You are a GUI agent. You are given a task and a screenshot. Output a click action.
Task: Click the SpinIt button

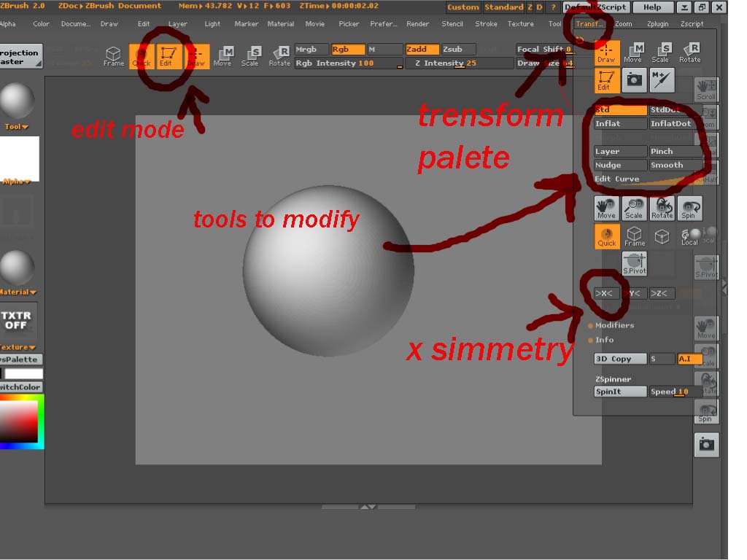pyautogui.click(x=620, y=392)
